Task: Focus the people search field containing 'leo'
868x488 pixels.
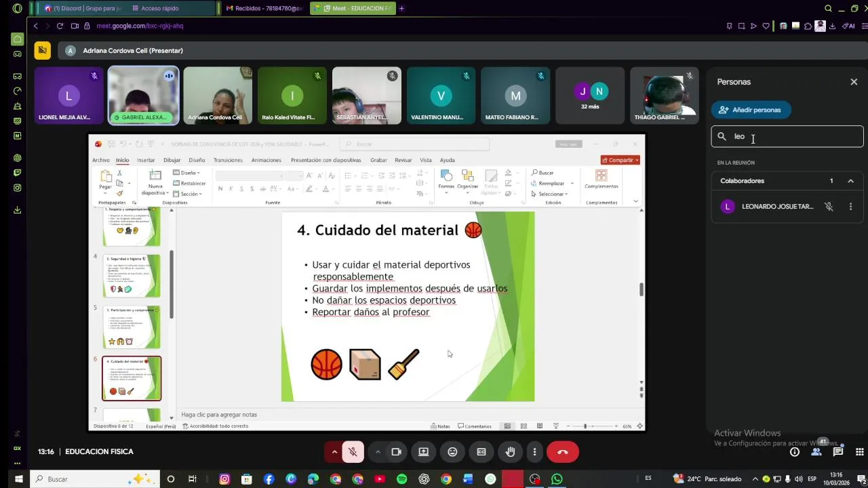Action: point(787,136)
